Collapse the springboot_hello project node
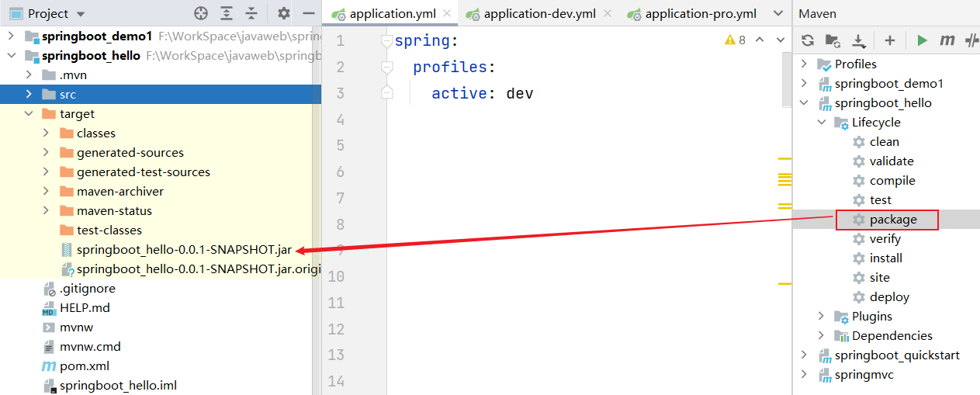This screenshot has width=980, height=395. (12, 55)
